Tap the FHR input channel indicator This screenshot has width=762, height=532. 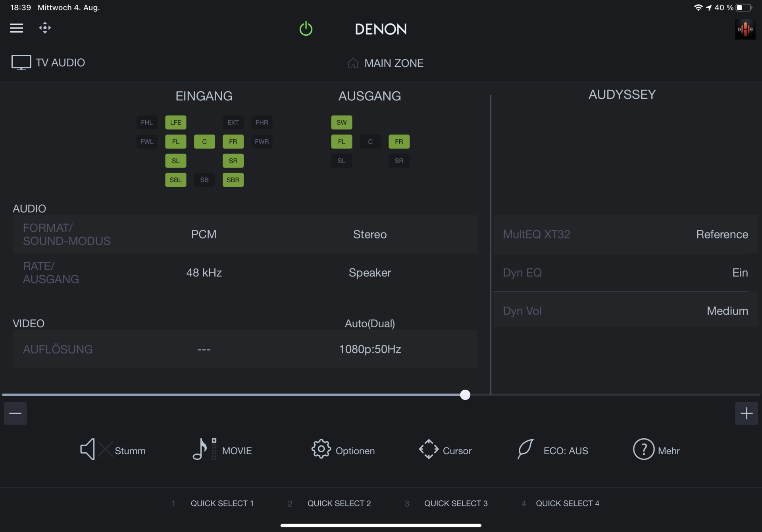262,123
